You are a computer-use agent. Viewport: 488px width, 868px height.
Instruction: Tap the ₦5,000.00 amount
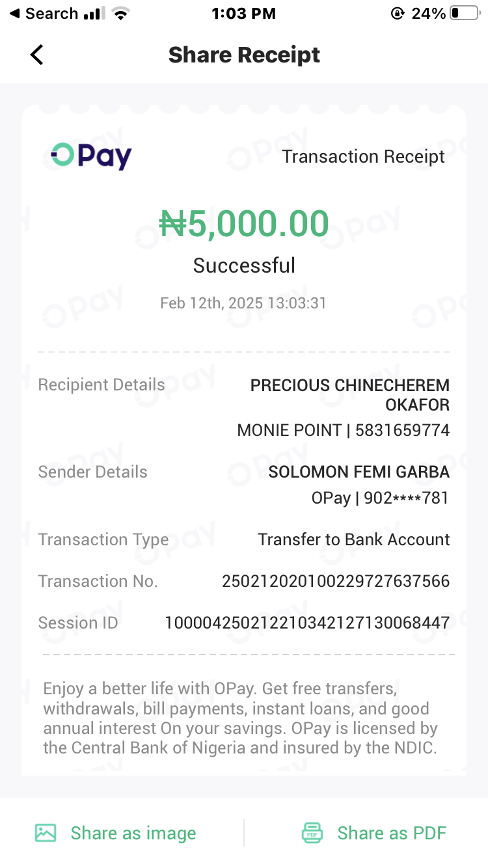tap(244, 224)
